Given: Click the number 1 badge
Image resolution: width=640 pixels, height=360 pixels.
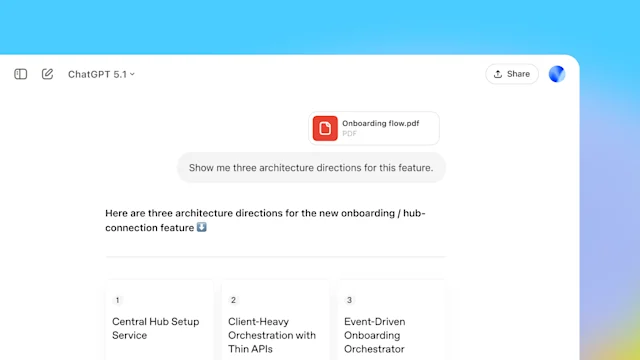Looking at the screenshot, I should click(118, 300).
